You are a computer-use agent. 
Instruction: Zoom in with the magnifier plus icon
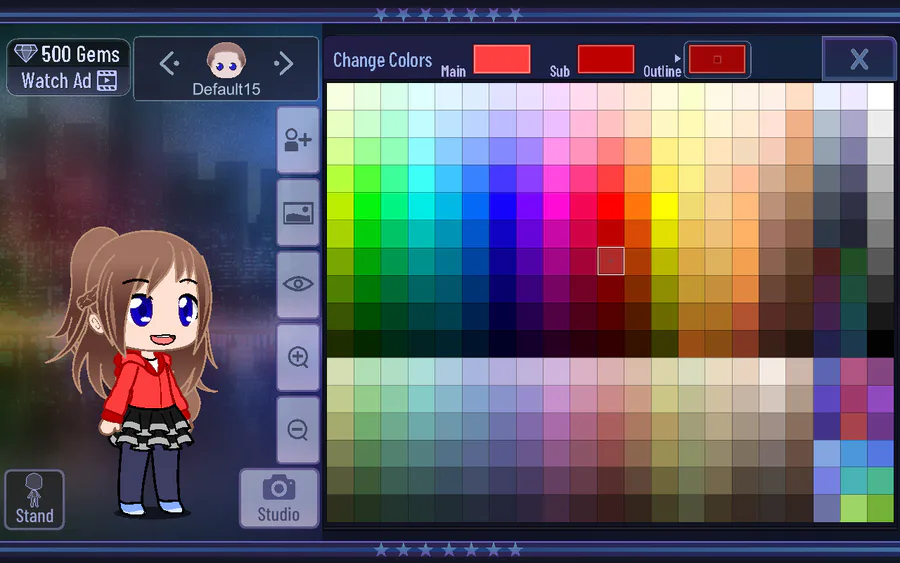[298, 357]
